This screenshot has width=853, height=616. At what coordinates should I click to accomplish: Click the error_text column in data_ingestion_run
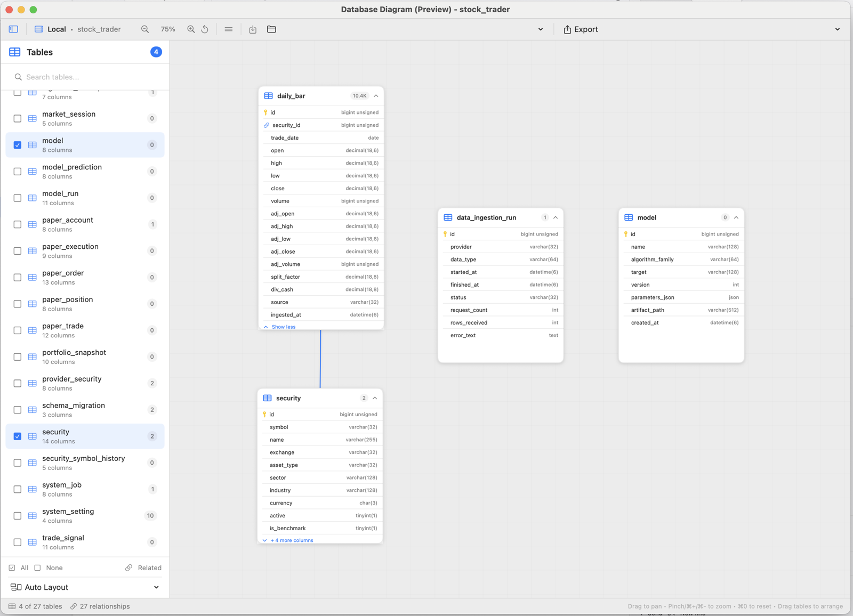click(x=501, y=335)
